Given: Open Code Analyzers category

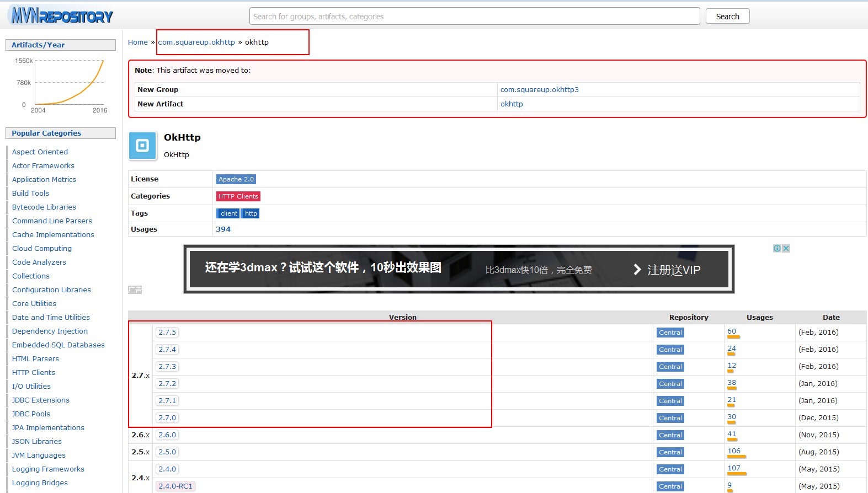Looking at the screenshot, I should coord(39,262).
